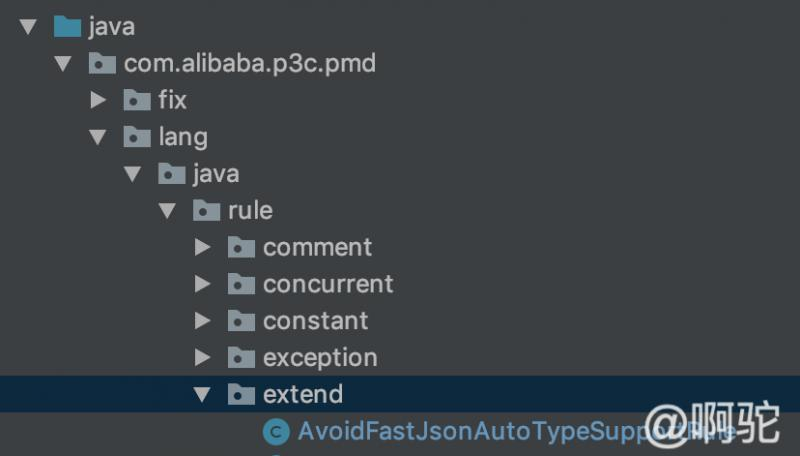The height and width of the screenshot is (456, 800).
Task: Select the exception package label
Action: pos(320,357)
